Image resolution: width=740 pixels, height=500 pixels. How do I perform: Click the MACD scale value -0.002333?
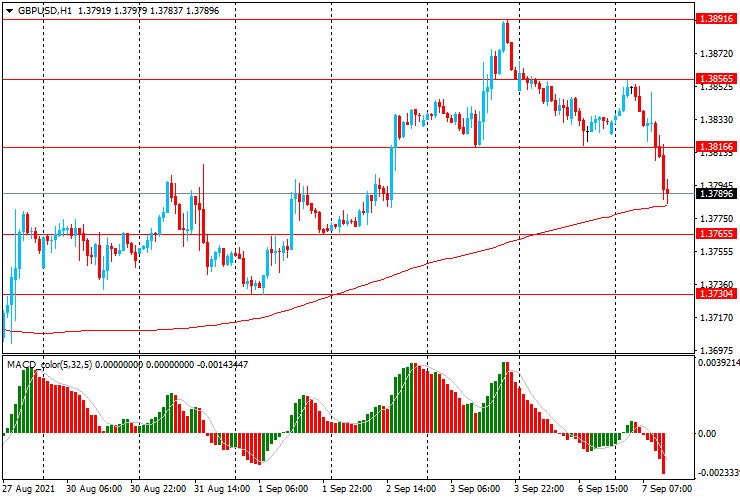(718, 473)
